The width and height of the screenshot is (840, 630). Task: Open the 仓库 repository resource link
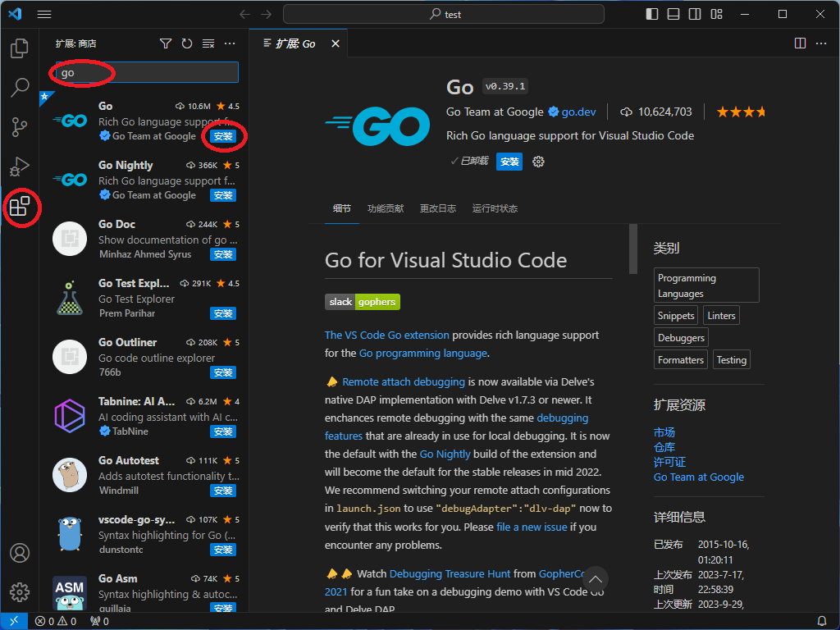click(664, 447)
